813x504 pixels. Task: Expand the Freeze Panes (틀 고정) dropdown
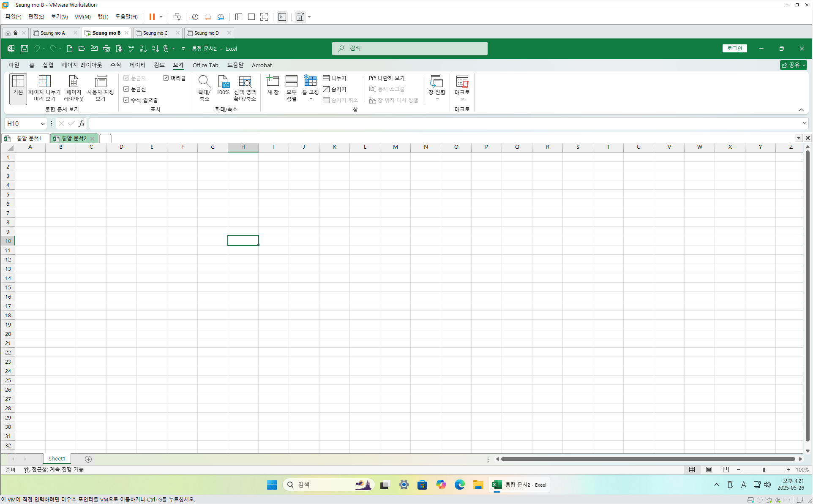(x=311, y=98)
